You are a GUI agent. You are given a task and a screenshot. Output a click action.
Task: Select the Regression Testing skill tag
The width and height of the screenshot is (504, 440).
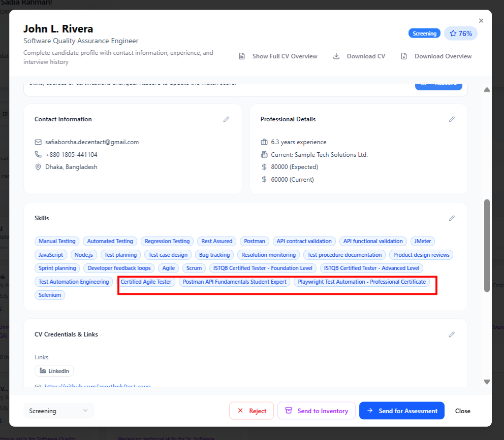tap(167, 241)
